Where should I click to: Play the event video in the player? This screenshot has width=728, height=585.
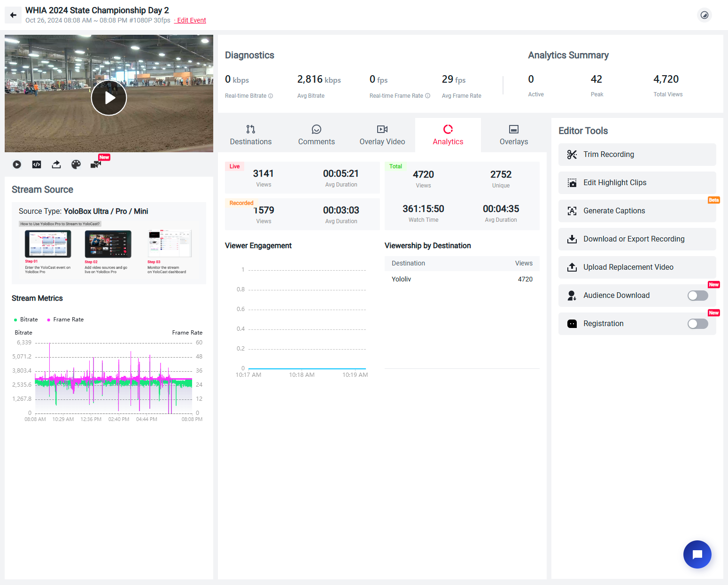coord(109,98)
